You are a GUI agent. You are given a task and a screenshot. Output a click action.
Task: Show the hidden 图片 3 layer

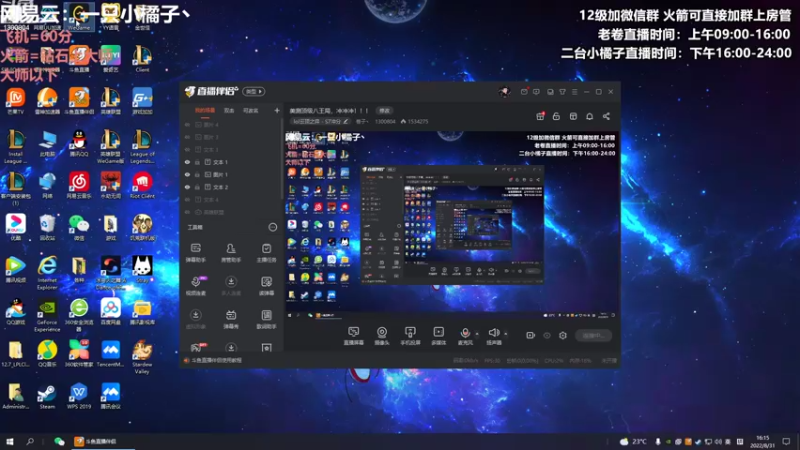187,137
